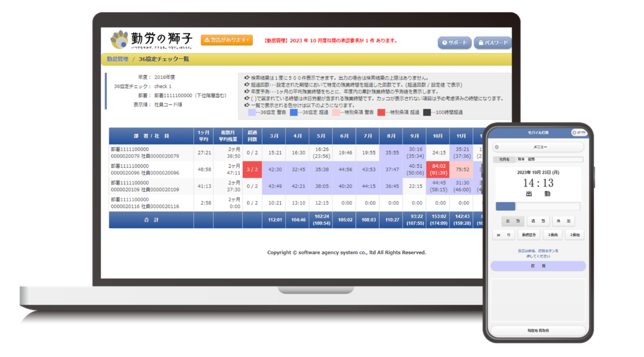
Task: Click the blue progress bar on phone
Action: click(x=505, y=206)
